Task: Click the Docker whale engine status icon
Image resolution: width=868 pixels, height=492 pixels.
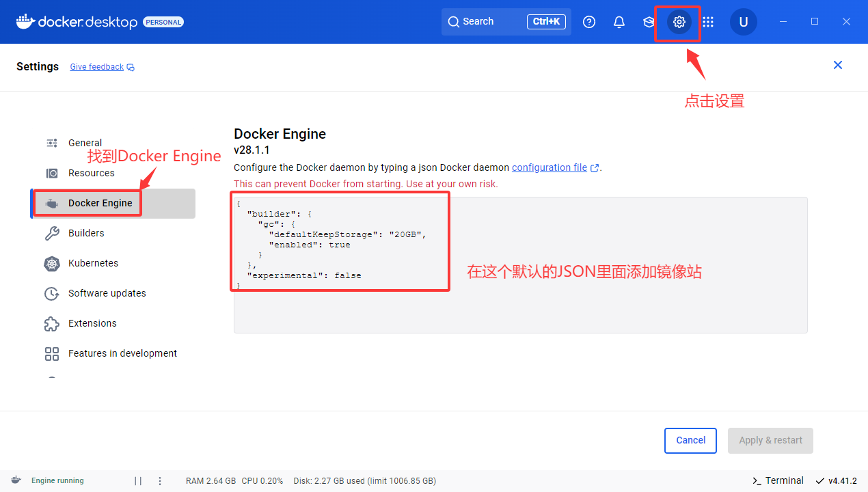Action: [x=16, y=480]
